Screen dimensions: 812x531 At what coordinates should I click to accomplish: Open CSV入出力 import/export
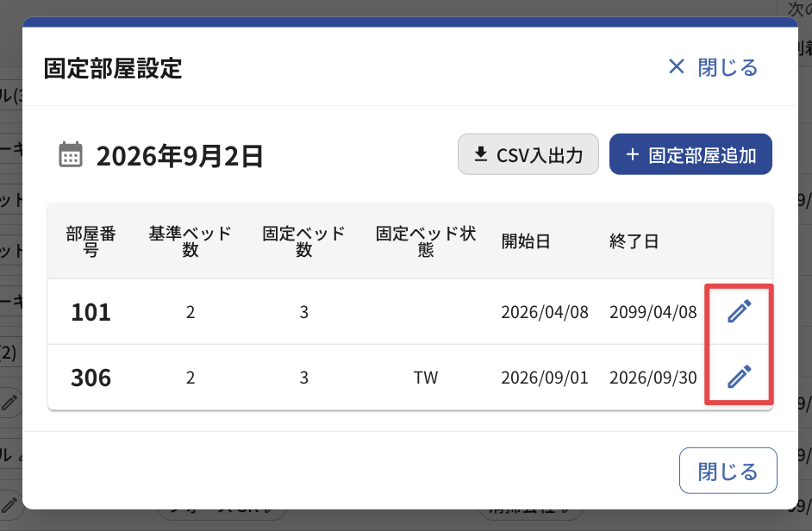coord(528,154)
